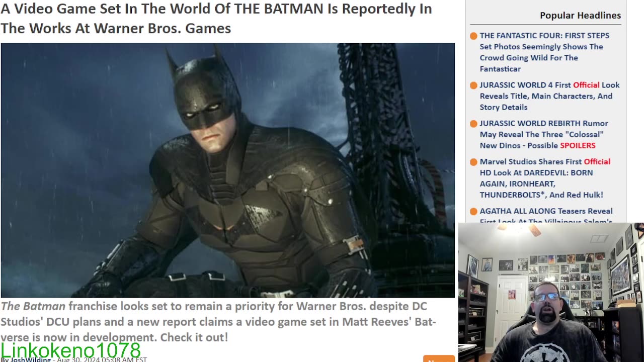The height and width of the screenshot is (362, 644).
Task: Click the orange bullet beside Marvel Studios headline
Action: click(473, 161)
